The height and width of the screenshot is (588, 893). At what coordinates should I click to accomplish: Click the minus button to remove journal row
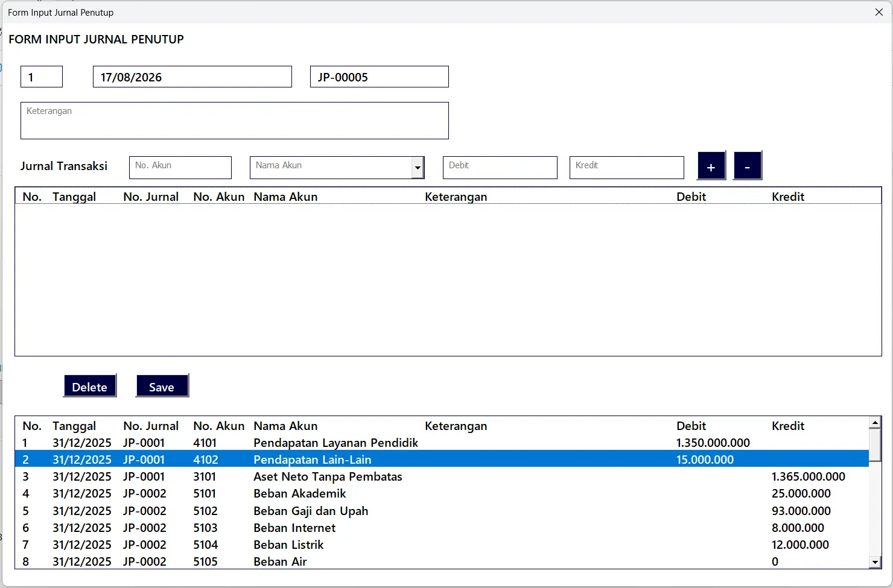click(748, 166)
